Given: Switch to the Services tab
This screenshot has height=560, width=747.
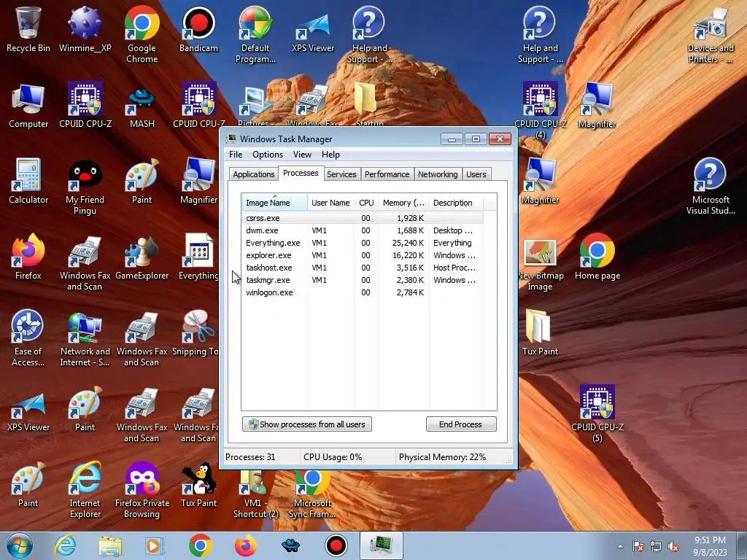Looking at the screenshot, I should pos(341,174).
